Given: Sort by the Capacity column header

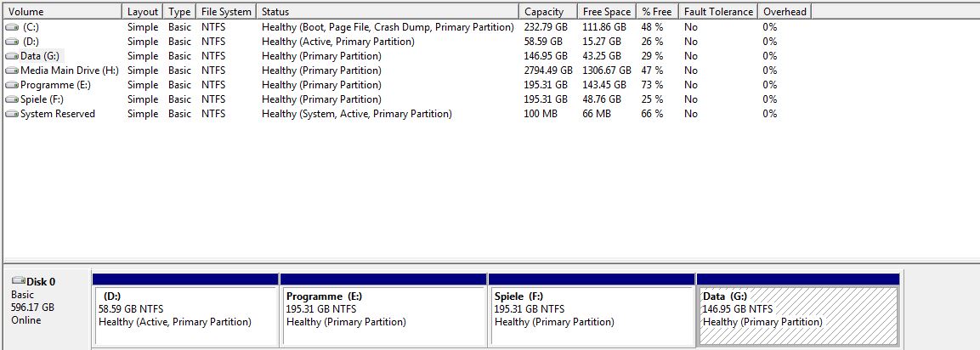Looking at the screenshot, I should pyautogui.click(x=548, y=11).
